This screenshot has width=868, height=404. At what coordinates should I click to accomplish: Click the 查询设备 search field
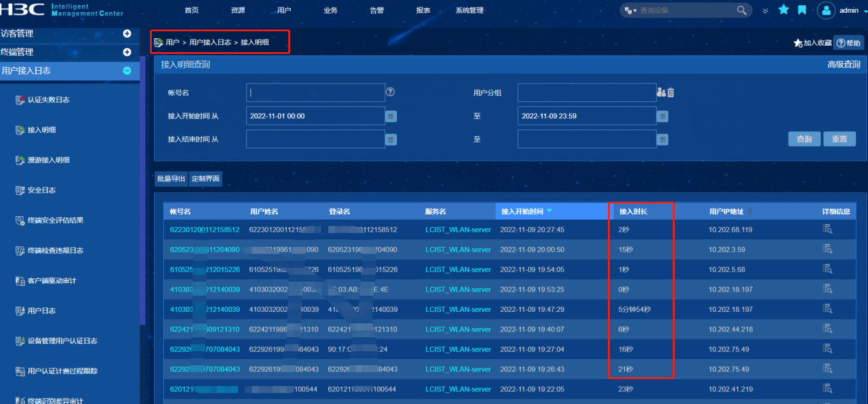pyautogui.click(x=686, y=10)
